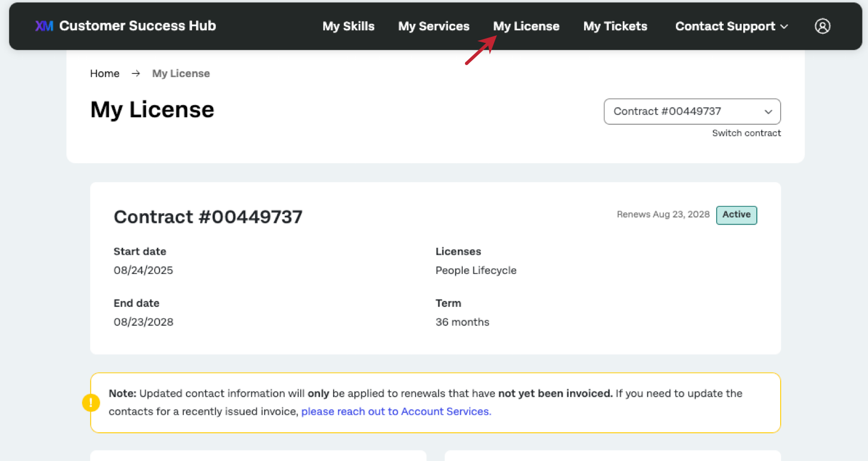Click the Contract #00449737 card heading
Viewport: 868px width, 461px height.
pyautogui.click(x=208, y=216)
